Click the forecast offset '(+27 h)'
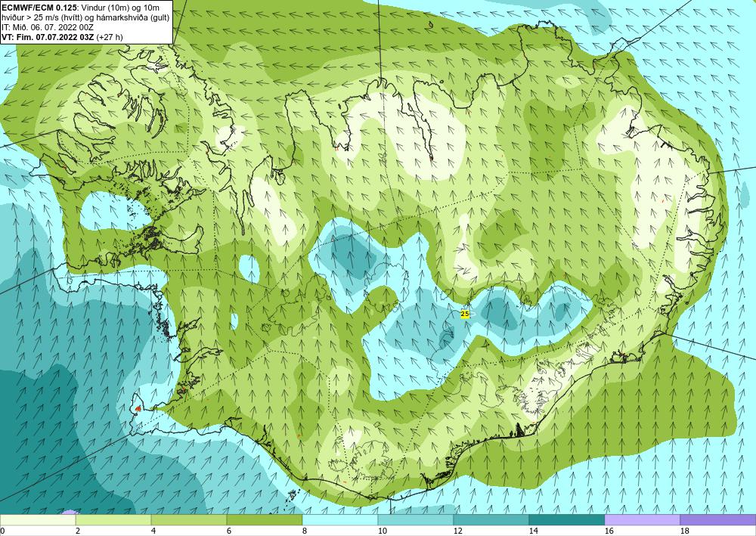The width and height of the screenshot is (756, 536). point(110,37)
